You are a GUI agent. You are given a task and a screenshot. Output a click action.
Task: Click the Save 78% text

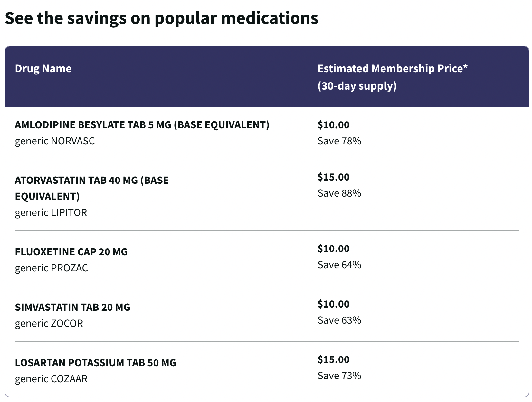[x=339, y=141]
